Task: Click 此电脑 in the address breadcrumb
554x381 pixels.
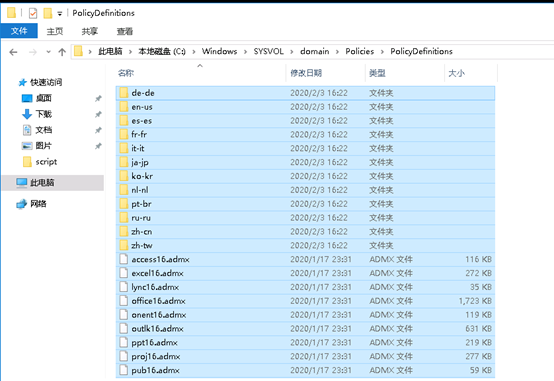Action: tap(110, 52)
